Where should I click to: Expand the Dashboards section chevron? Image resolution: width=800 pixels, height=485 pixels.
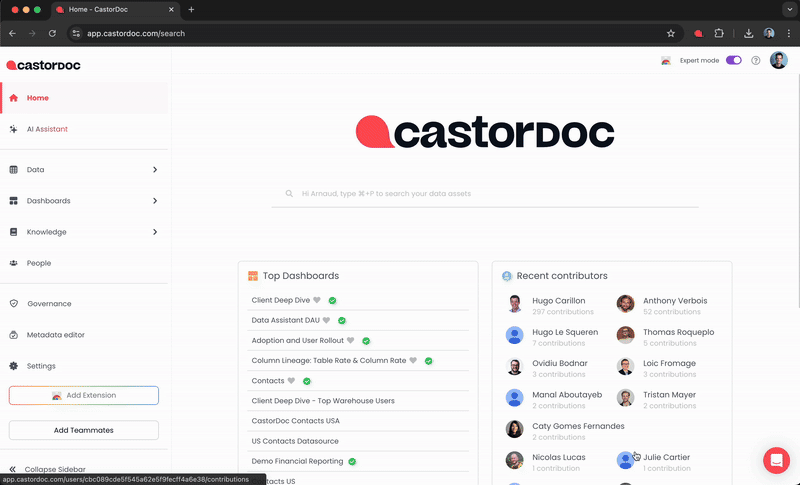pos(155,201)
